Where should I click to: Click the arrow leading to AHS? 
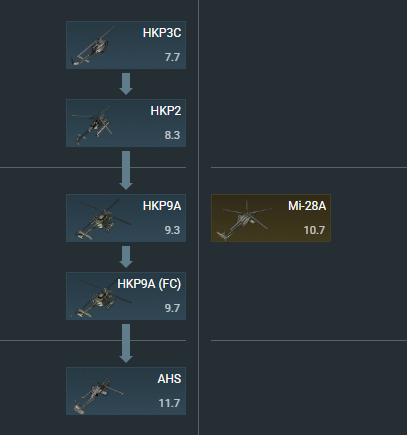[x=126, y=343]
